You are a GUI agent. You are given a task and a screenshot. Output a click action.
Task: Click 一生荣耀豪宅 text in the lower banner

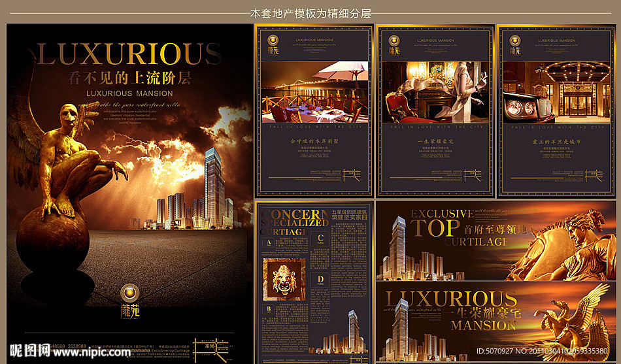pos(481,313)
